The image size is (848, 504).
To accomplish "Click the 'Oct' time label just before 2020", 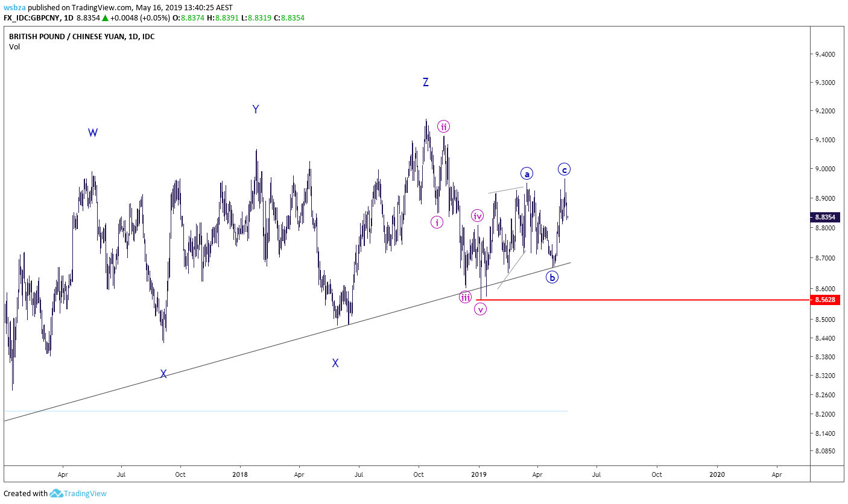I will tap(657, 474).
